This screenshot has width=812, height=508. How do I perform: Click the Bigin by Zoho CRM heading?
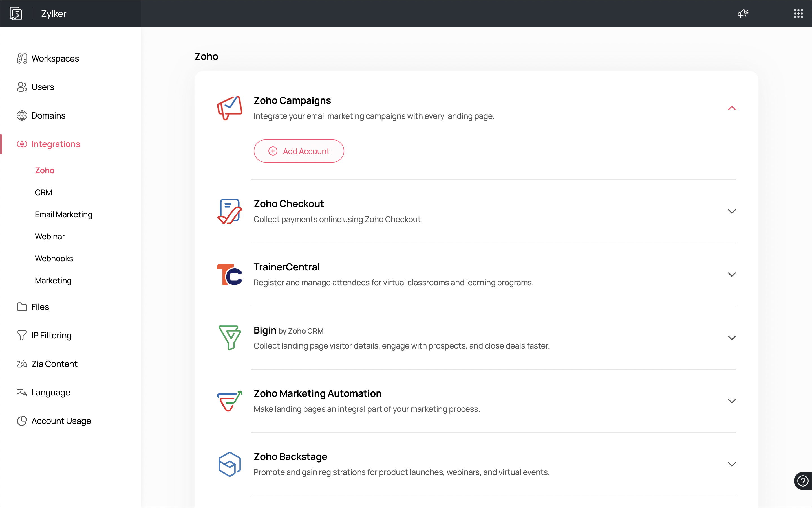pyautogui.click(x=288, y=330)
